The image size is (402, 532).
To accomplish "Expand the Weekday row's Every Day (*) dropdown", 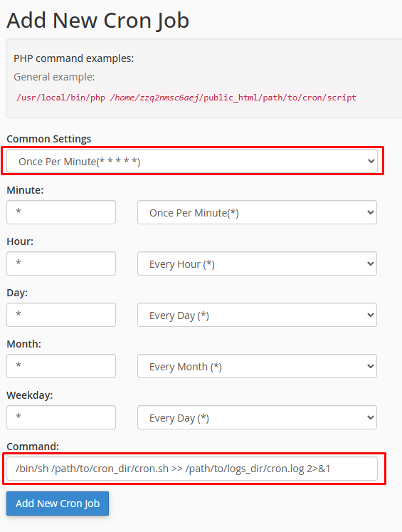I will [257, 417].
